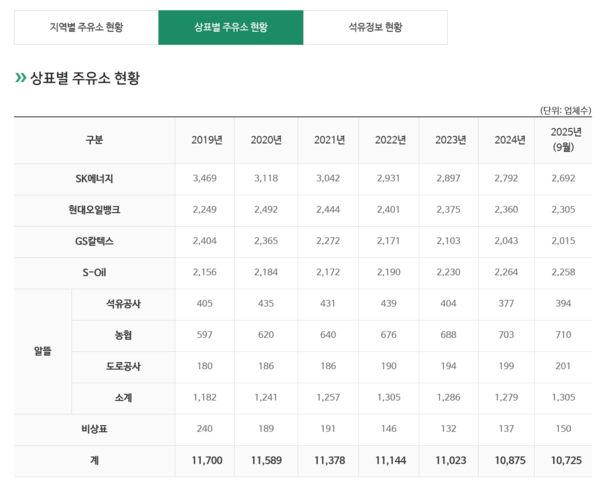This screenshot has width=600, height=485.
Task: Click SK에너지 value 2,692
Action: 563,178
